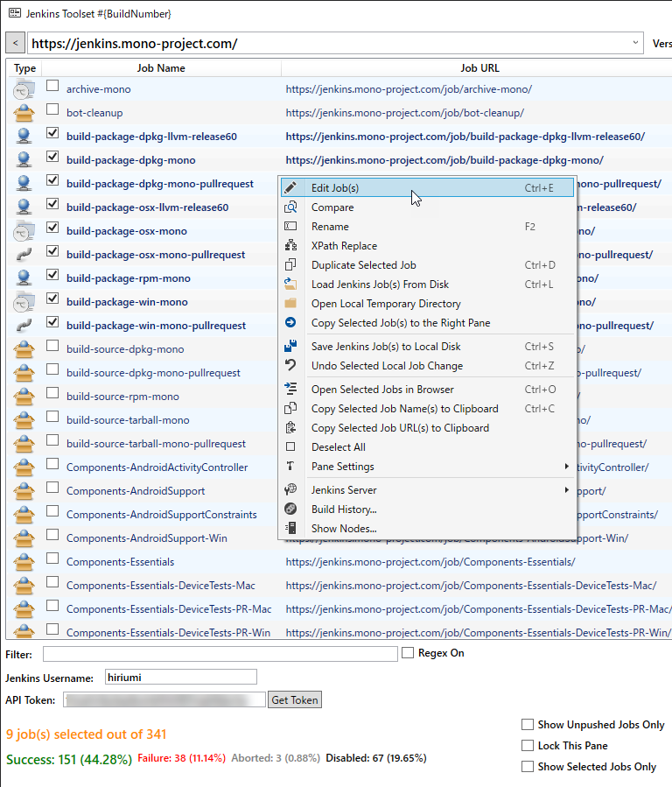Uncheck build-package-dpkg-llvm-release60 checkbox
This screenshot has width=672, height=787.
[52, 133]
